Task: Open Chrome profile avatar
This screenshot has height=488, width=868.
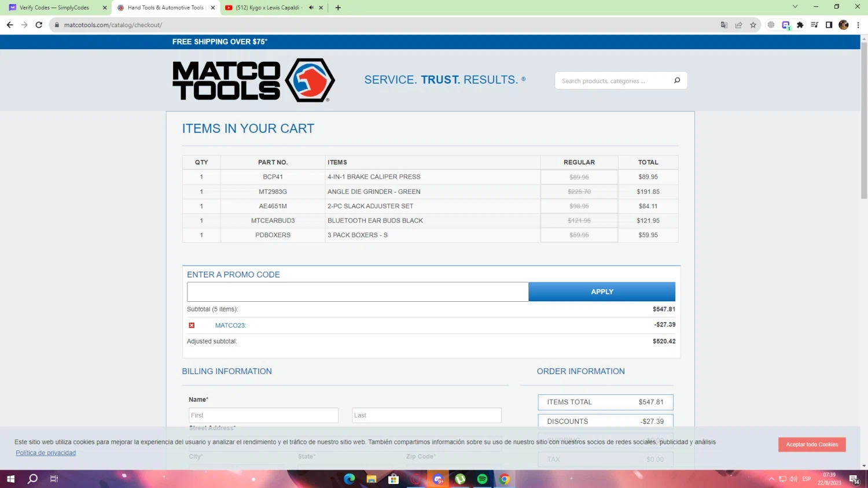Action: [844, 25]
